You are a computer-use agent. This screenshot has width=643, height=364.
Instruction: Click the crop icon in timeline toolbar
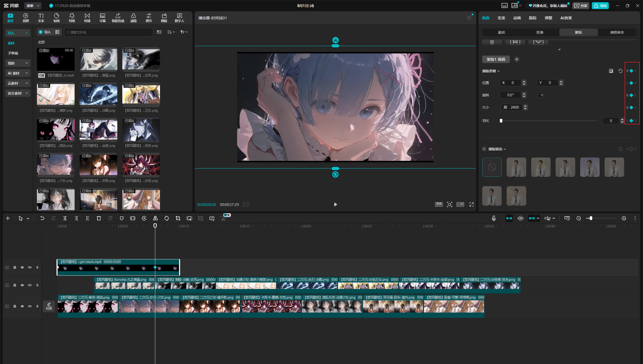tap(178, 218)
